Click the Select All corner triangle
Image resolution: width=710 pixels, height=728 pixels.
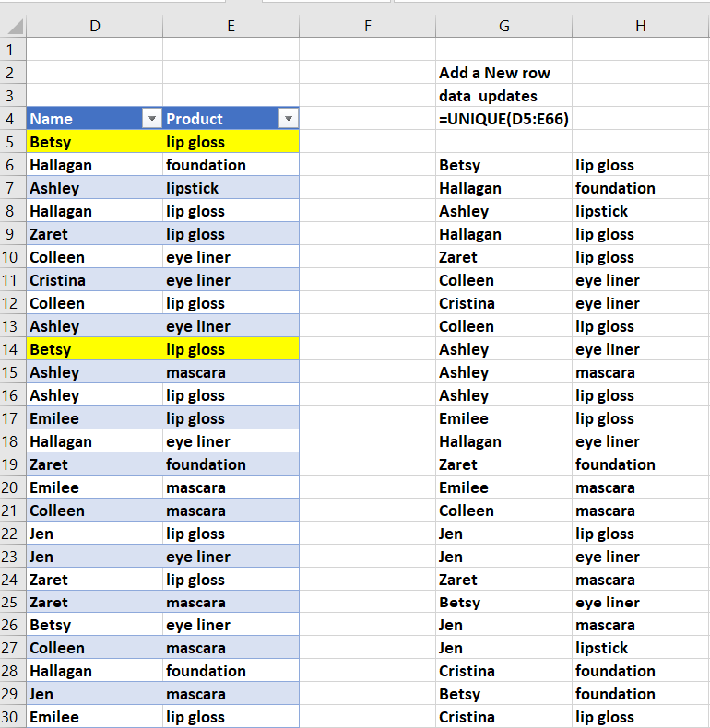coord(14,27)
